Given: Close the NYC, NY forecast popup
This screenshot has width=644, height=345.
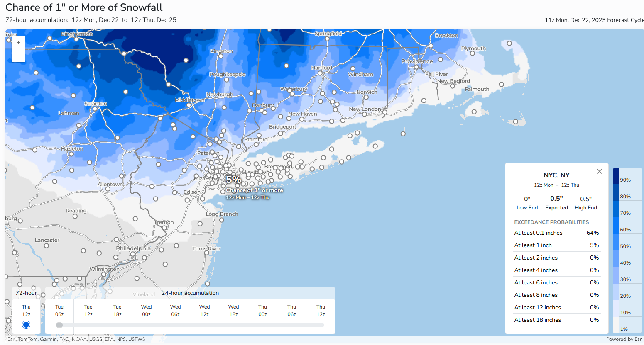Looking at the screenshot, I should tap(599, 171).
